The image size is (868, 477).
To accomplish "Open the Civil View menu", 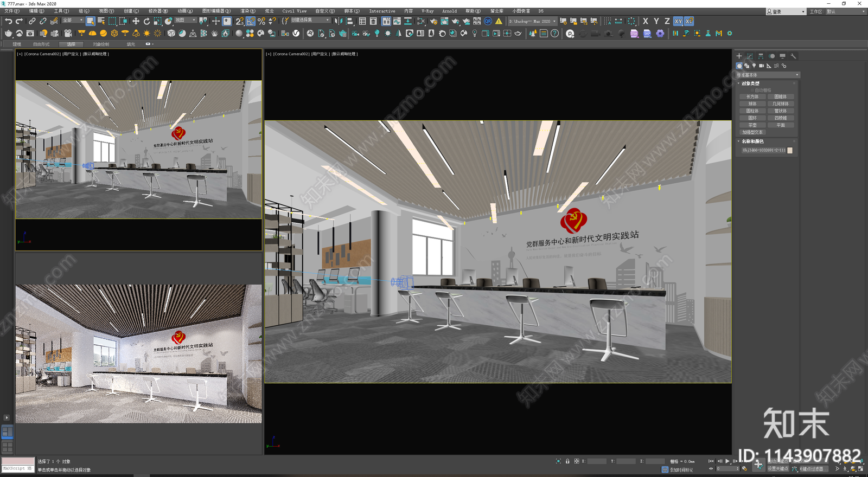I will point(295,11).
